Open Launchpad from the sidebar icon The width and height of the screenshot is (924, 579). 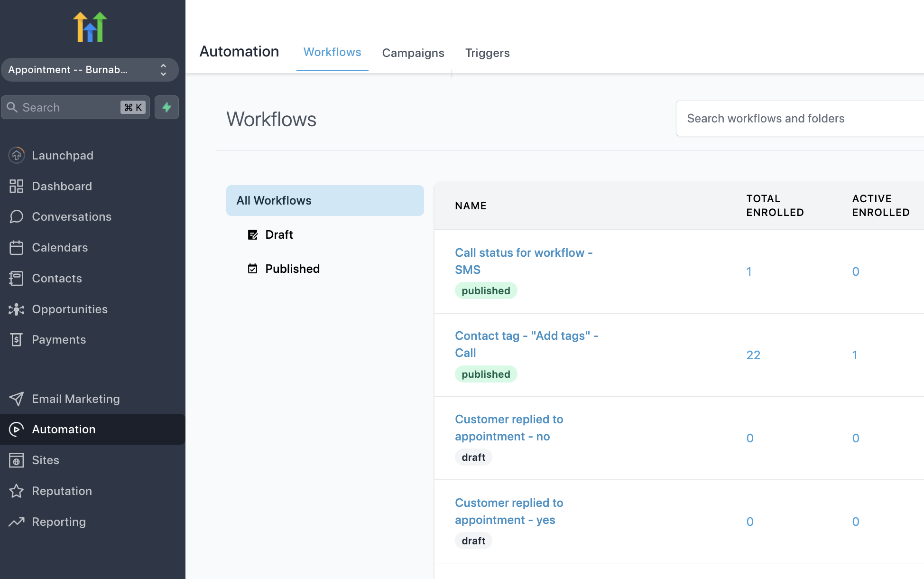[x=17, y=155]
